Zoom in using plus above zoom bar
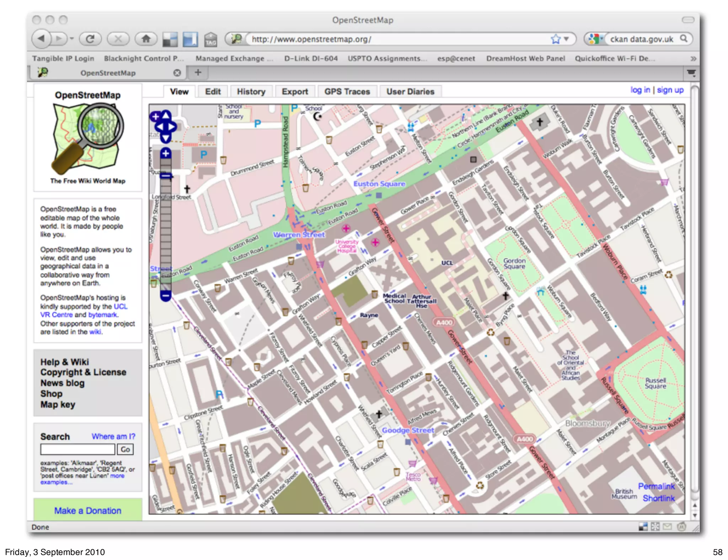The height and width of the screenshot is (560, 728). tap(166, 154)
